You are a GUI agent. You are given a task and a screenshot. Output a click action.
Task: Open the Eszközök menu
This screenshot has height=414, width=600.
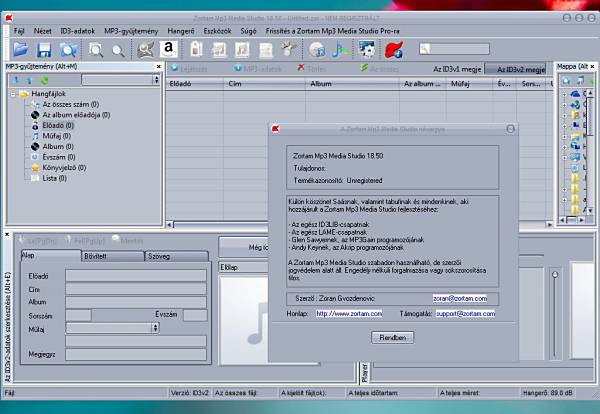pos(217,31)
